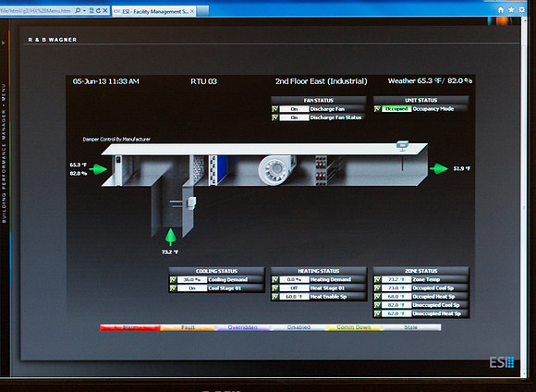This screenshot has height=392, width=536.
Task: Click the Occupied value for Occupancy Mode
Action: tap(396, 109)
